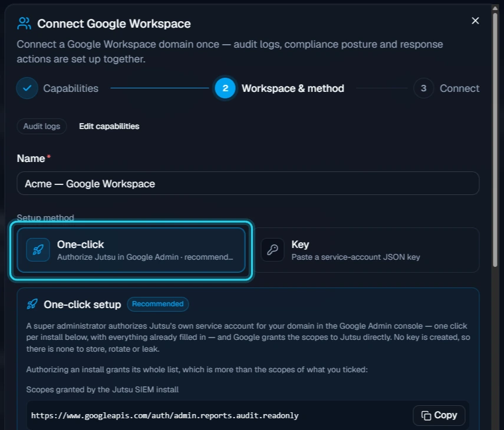Click the "One-click setup" section heading
504x430 pixels.
pos(83,305)
